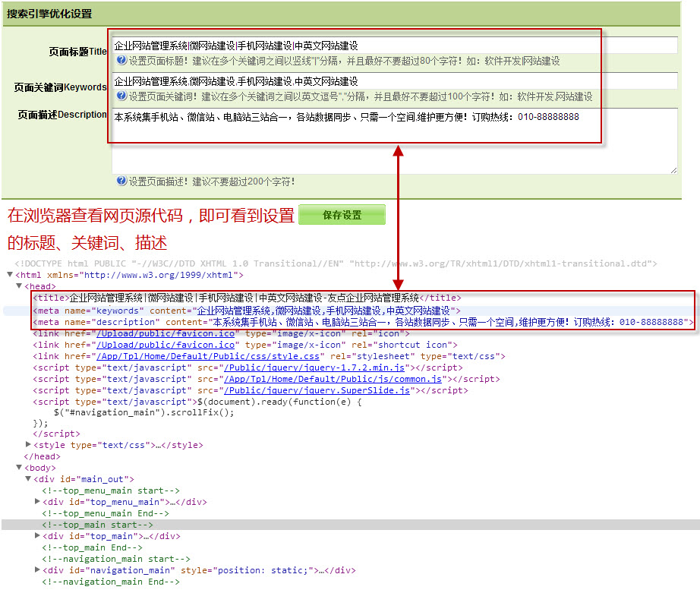Click the 建议不要超过200个字符 hint text
This screenshot has width=700, height=593.
tap(212, 181)
